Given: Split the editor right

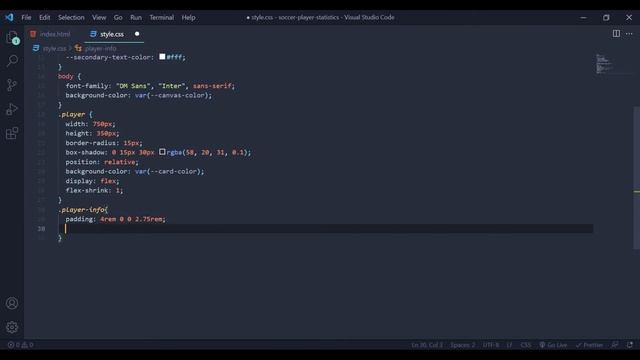Looking at the screenshot, I should 616,33.
